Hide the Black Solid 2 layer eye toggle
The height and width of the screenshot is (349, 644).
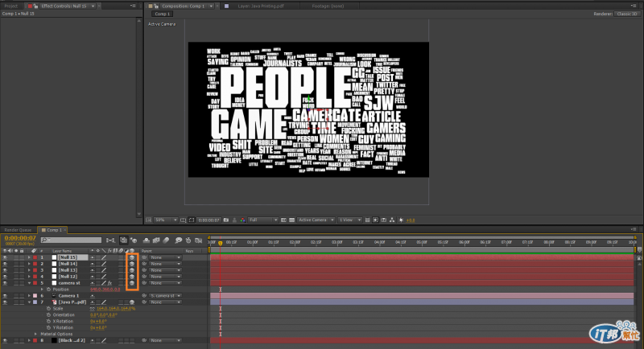pyautogui.click(x=5, y=340)
